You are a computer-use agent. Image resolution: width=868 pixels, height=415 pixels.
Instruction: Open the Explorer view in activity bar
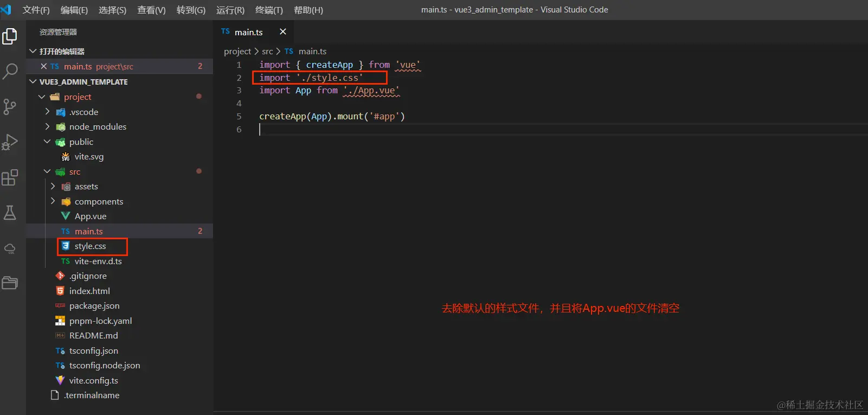(10, 36)
